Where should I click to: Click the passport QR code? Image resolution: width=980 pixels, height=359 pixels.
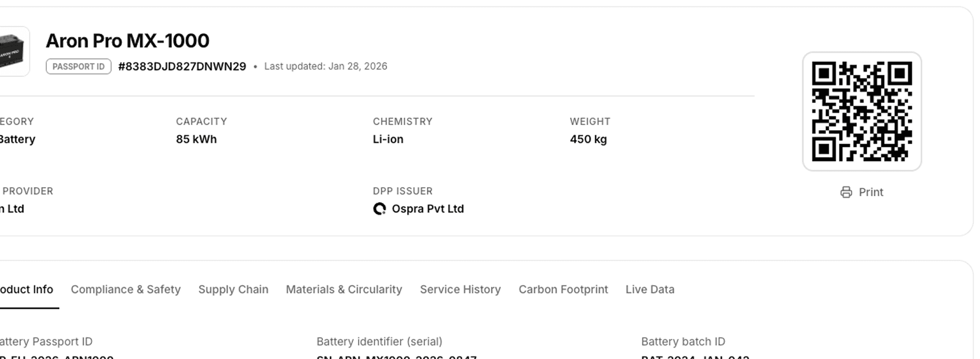point(861,112)
